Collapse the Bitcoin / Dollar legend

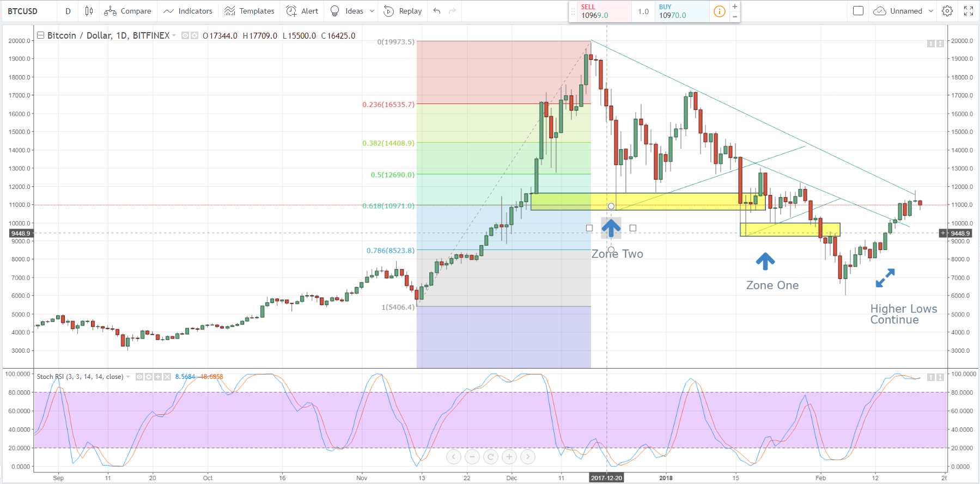point(40,35)
